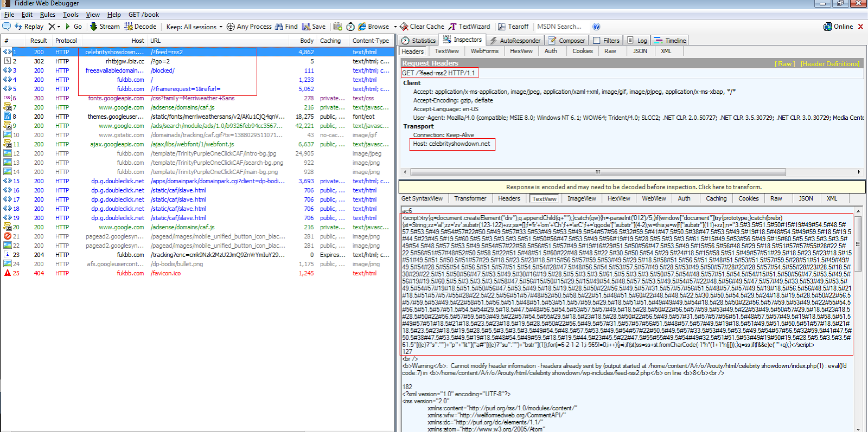Toggle the Any Process filter target

coord(248,27)
